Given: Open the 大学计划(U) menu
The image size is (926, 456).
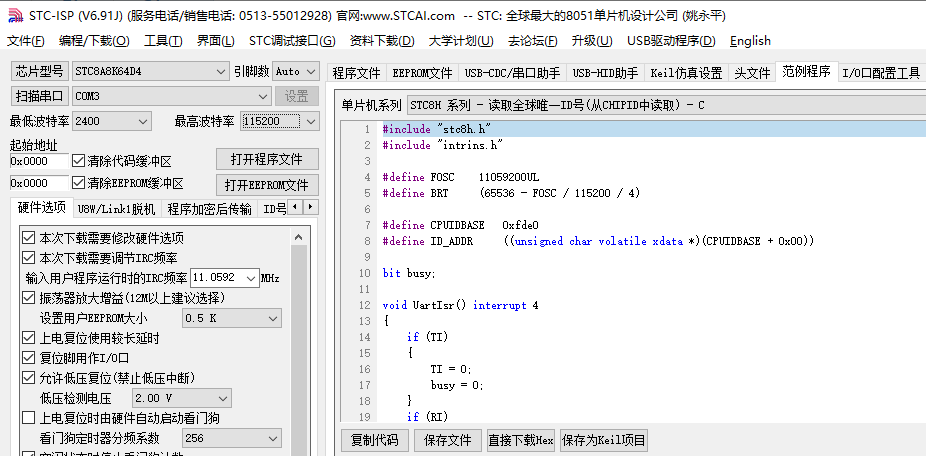Looking at the screenshot, I should 461,41.
